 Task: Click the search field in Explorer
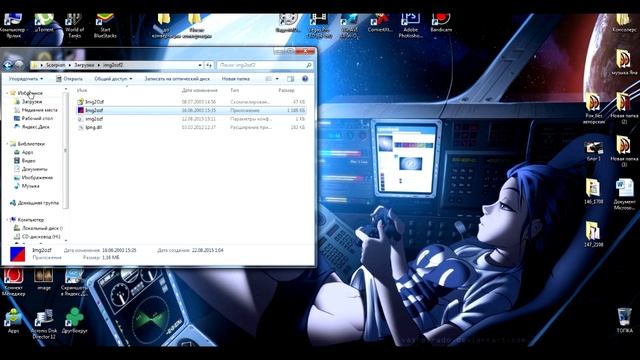264,65
